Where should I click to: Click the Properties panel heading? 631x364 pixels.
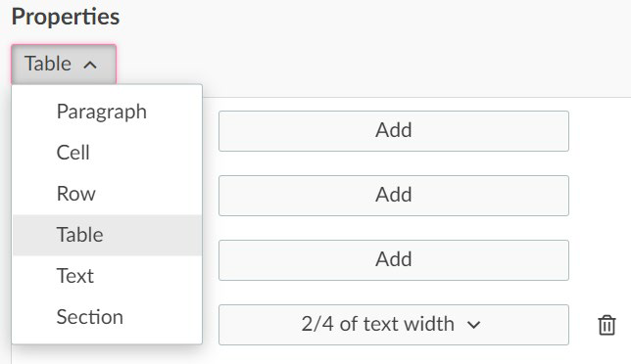(66, 17)
